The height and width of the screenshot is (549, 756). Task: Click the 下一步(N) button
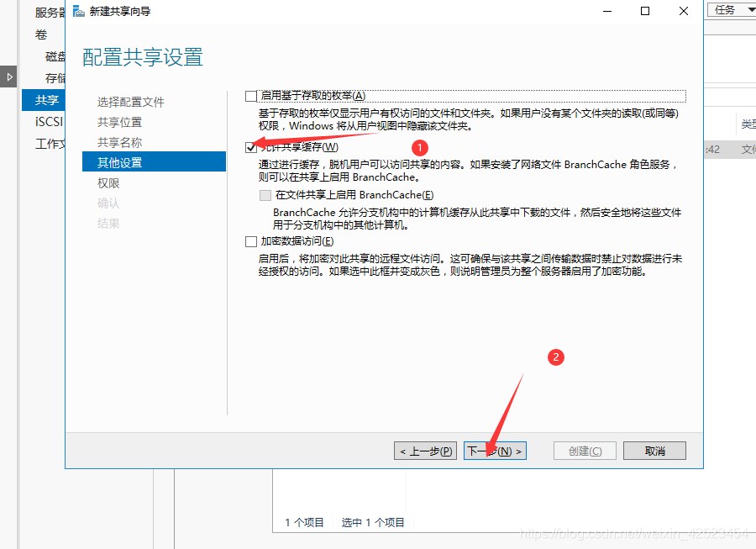pos(495,451)
